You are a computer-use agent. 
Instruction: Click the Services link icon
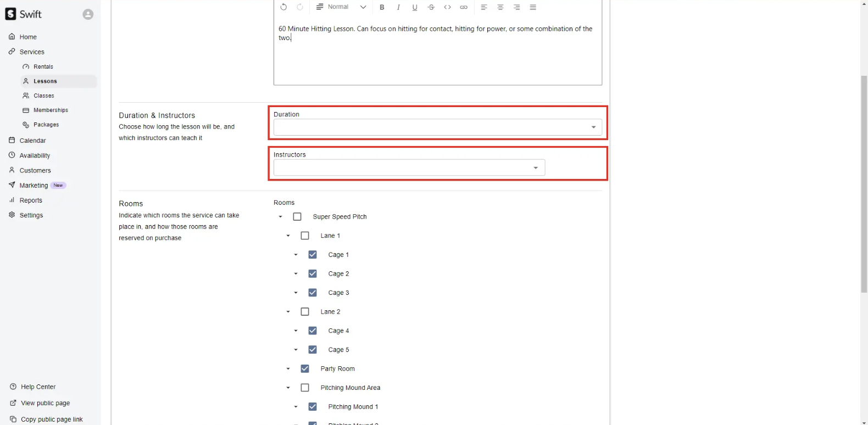tap(12, 52)
